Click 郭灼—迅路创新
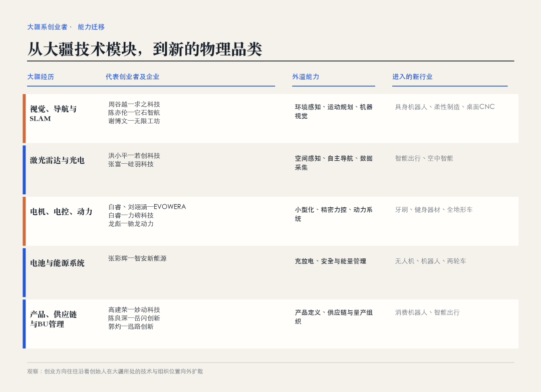The width and height of the screenshot is (541, 392). click(x=131, y=326)
